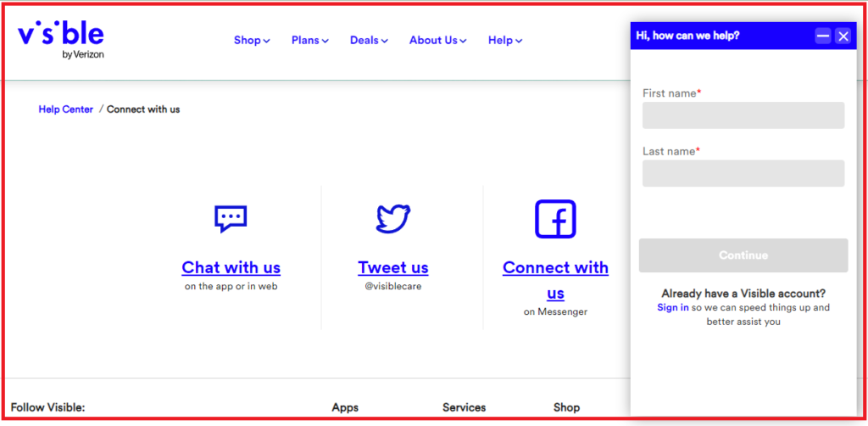Open the Deals dropdown
Screen dimensions: 868x426
369,41
